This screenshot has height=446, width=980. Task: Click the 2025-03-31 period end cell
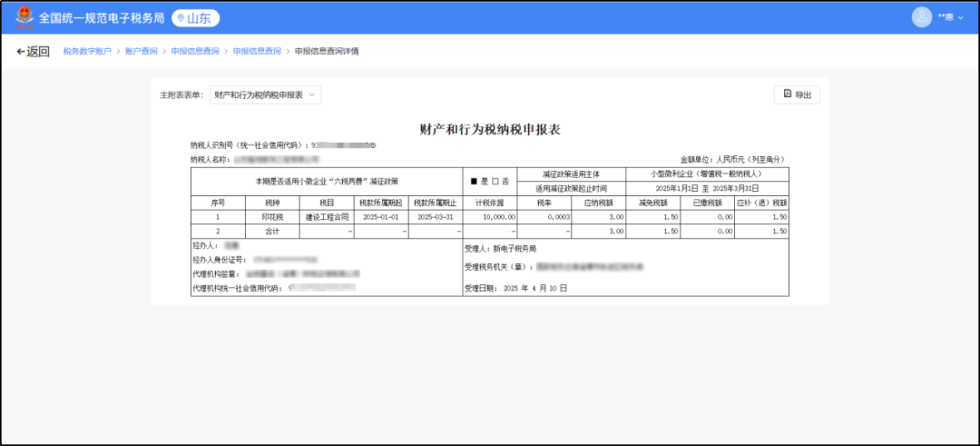coord(436,217)
